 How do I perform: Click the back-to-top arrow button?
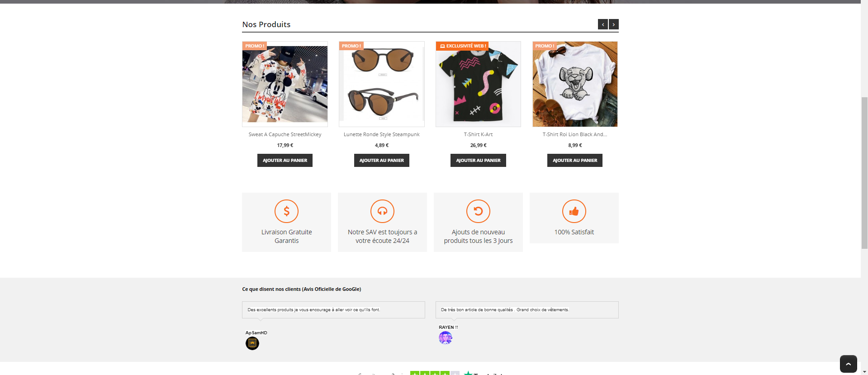[848, 364]
